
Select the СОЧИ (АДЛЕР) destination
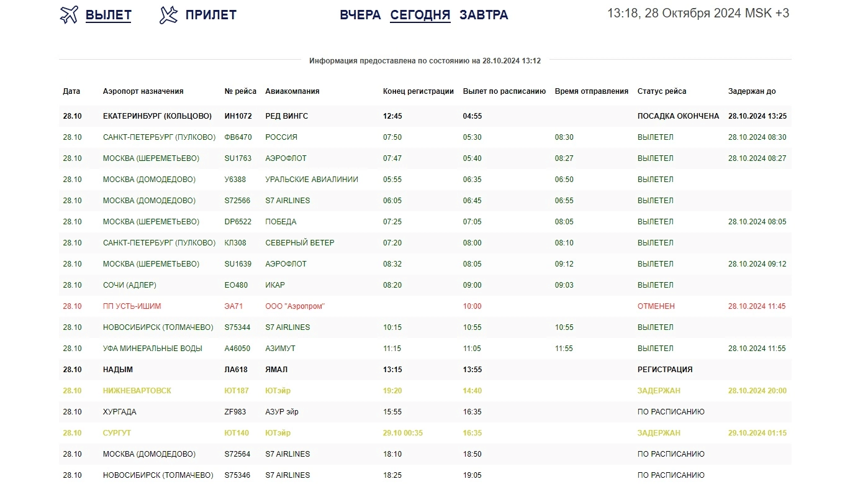130,285
